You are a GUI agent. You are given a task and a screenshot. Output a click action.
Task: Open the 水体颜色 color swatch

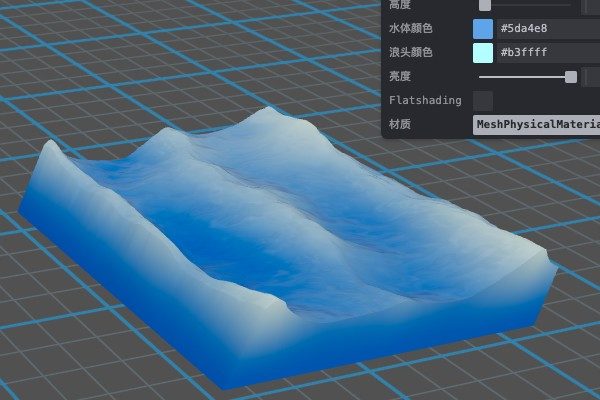(x=483, y=29)
